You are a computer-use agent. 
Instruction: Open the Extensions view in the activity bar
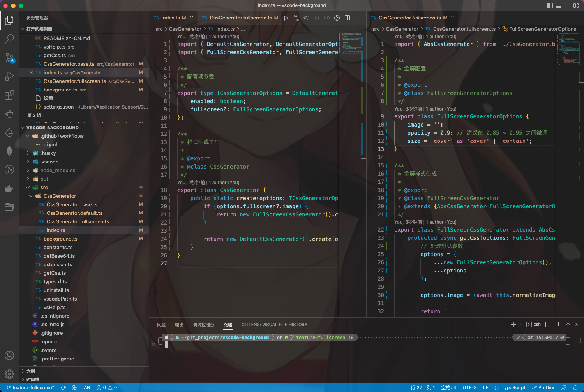tap(9, 95)
